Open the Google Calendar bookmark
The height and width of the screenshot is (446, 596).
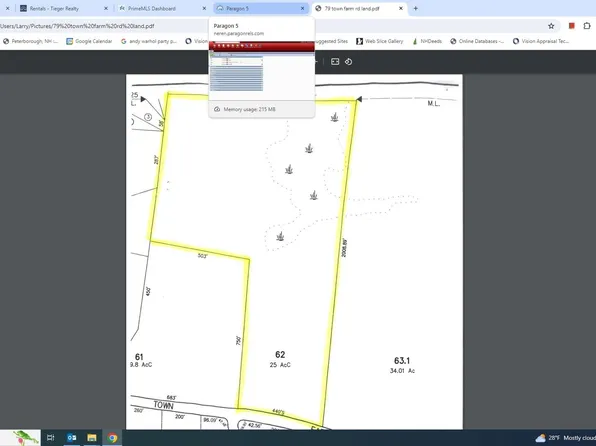(x=89, y=41)
